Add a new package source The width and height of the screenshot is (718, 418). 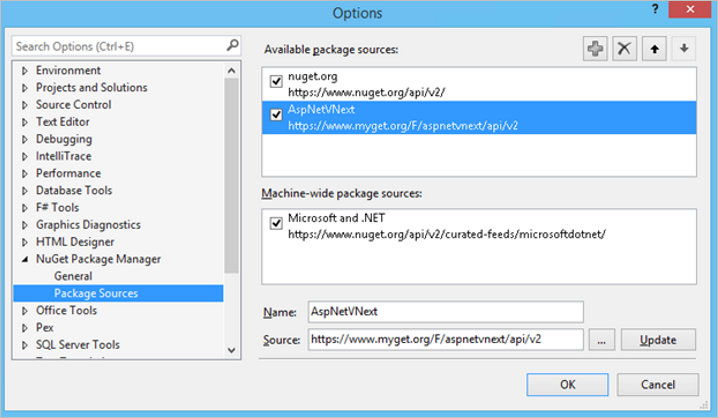tap(596, 50)
